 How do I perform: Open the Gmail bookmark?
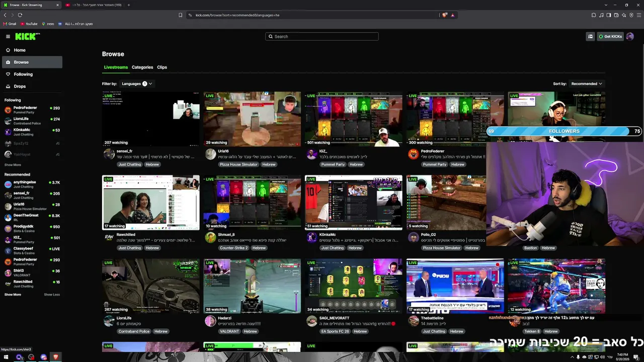pyautogui.click(x=10, y=24)
